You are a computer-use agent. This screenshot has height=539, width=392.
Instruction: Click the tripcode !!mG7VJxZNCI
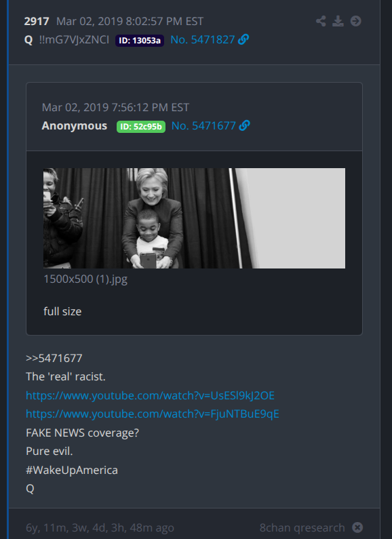74,40
